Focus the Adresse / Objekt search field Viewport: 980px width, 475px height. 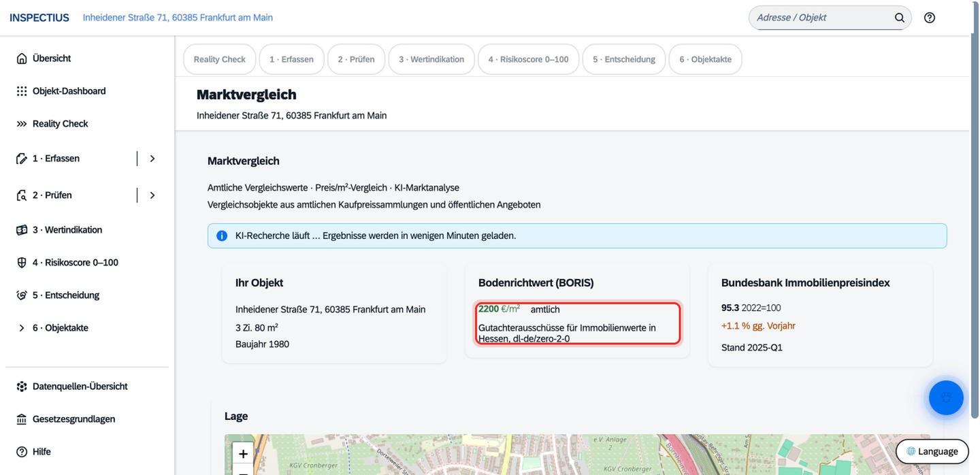coord(822,18)
